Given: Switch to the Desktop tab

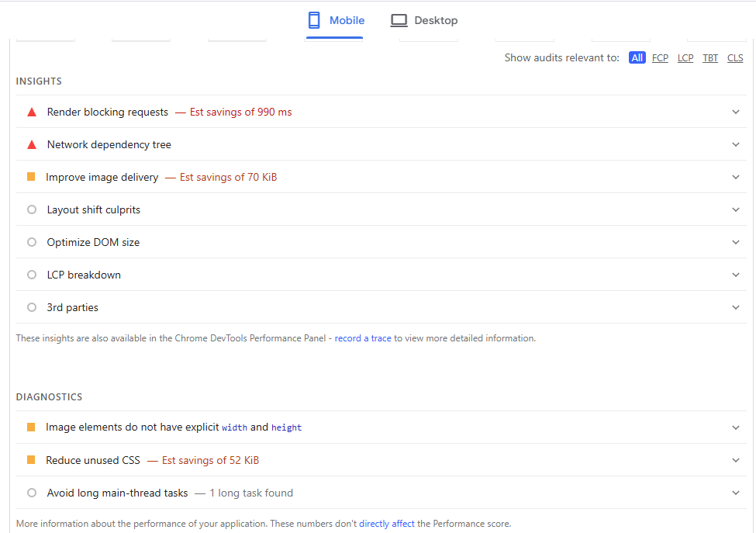Looking at the screenshot, I should point(424,20).
